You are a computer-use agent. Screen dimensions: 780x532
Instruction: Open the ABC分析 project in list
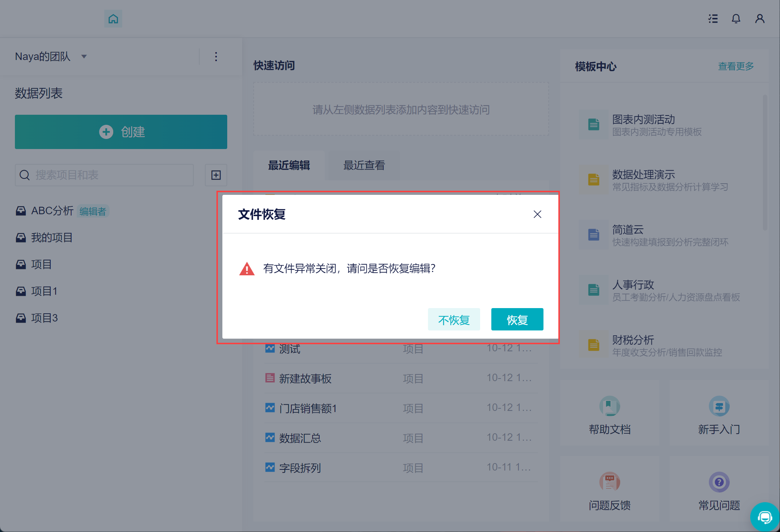(x=52, y=211)
